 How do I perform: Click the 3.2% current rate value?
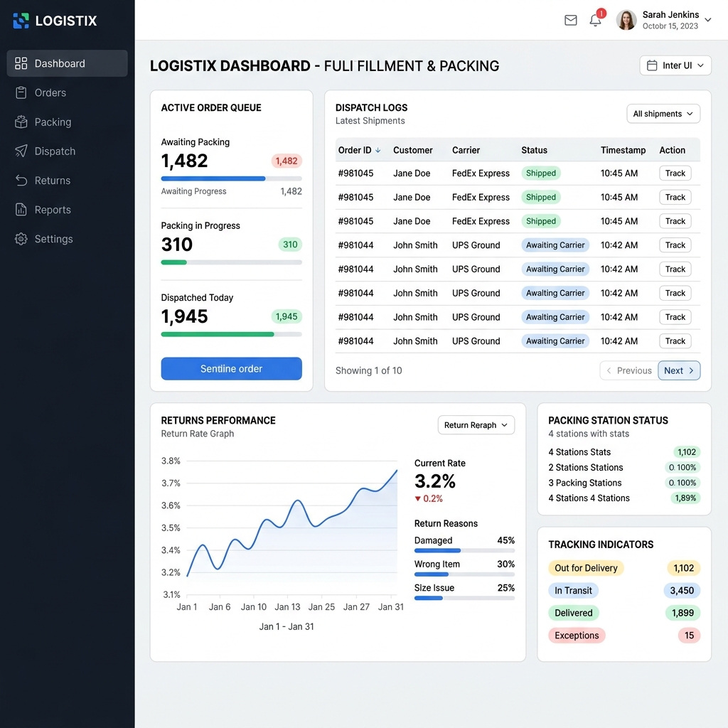(x=434, y=481)
